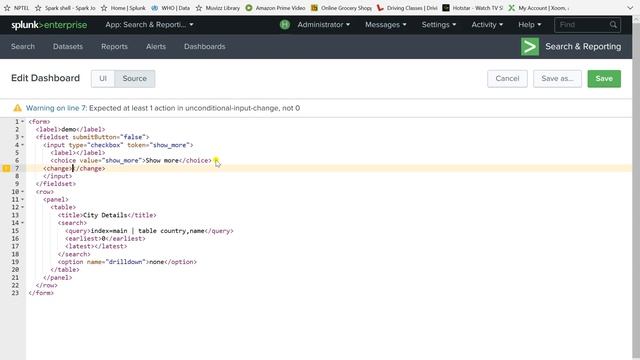Open the Driving Classes bookmark
640x360 pixels.
coord(407,8)
